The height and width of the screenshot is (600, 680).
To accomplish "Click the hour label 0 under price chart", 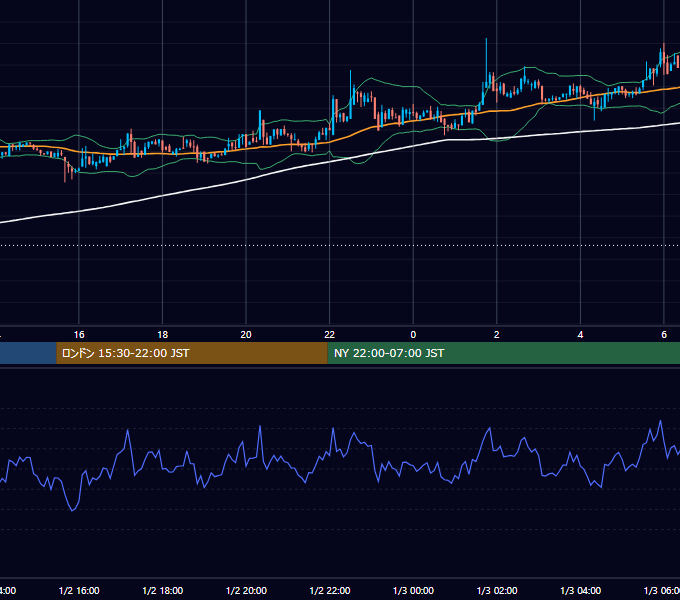I will [413, 335].
